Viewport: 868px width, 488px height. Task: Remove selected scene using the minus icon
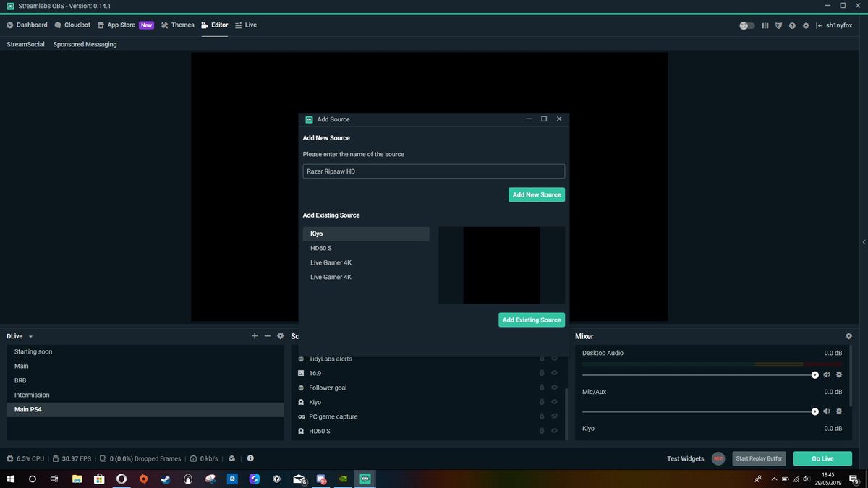267,335
